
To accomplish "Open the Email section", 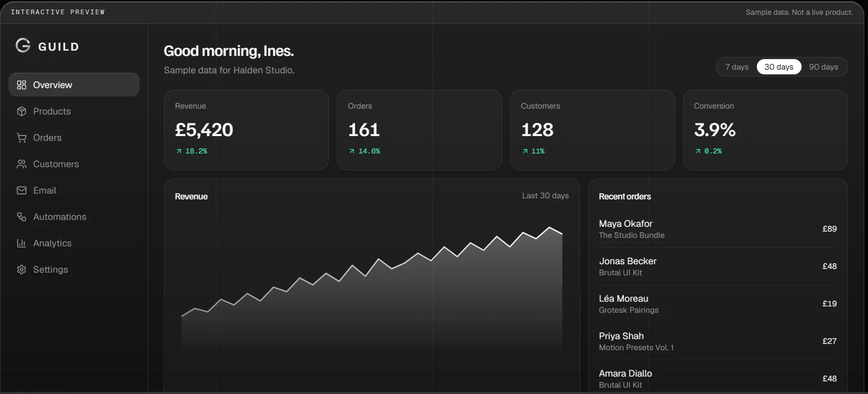I will pos(74,190).
